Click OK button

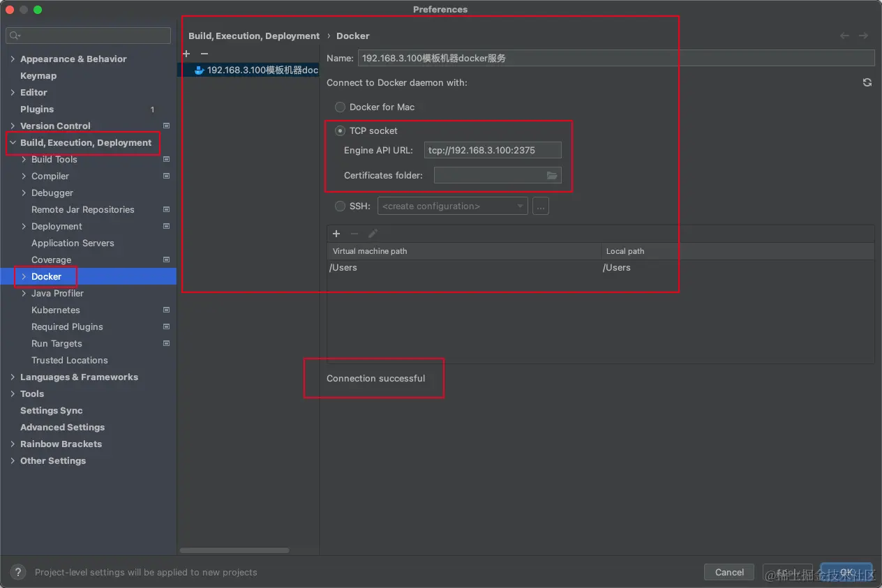(x=846, y=572)
